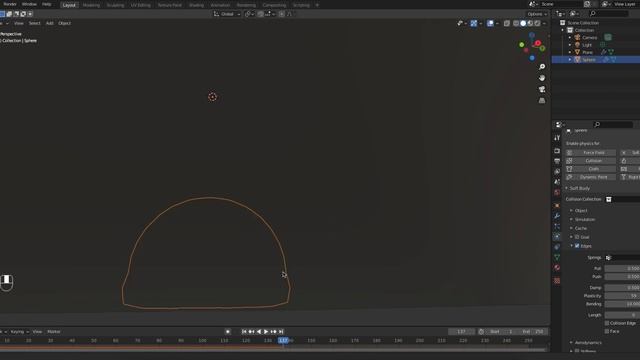Enable Collision physics
Viewport: 640px width, 360px height.
(591, 161)
